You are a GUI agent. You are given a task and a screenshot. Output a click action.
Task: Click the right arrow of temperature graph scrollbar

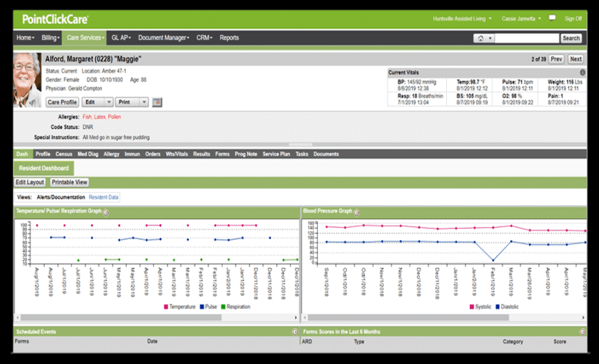pyautogui.click(x=296, y=317)
